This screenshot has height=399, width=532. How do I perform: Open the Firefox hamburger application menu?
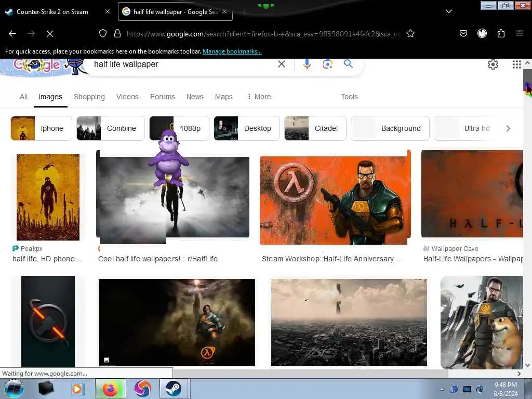coord(519,33)
